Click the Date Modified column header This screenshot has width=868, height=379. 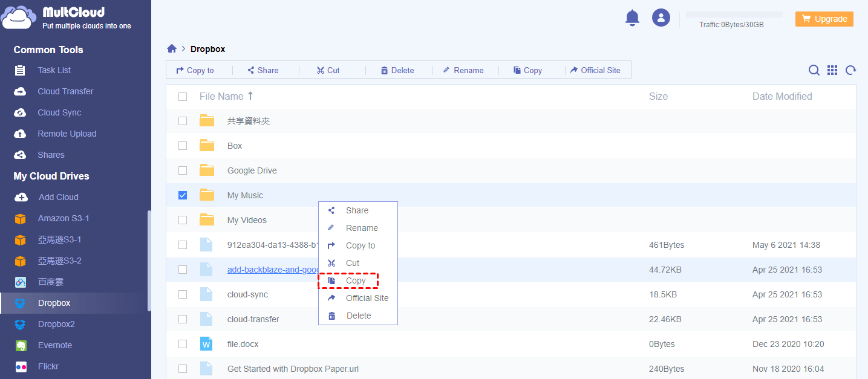[x=782, y=96]
